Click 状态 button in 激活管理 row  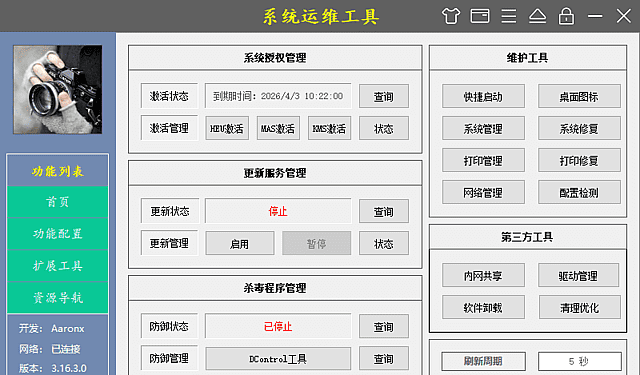(x=384, y=129)
